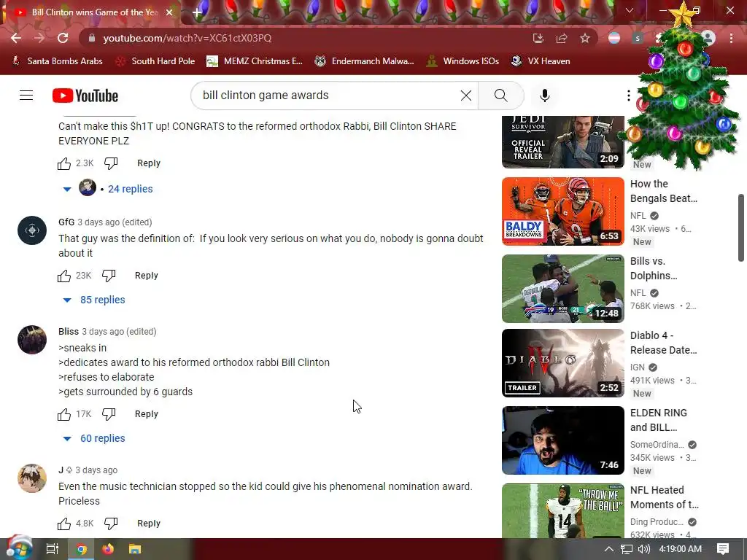Screen dimensions: 747x560
Task: Open YouTube settings three-dot menu
Action: [628, 96]
